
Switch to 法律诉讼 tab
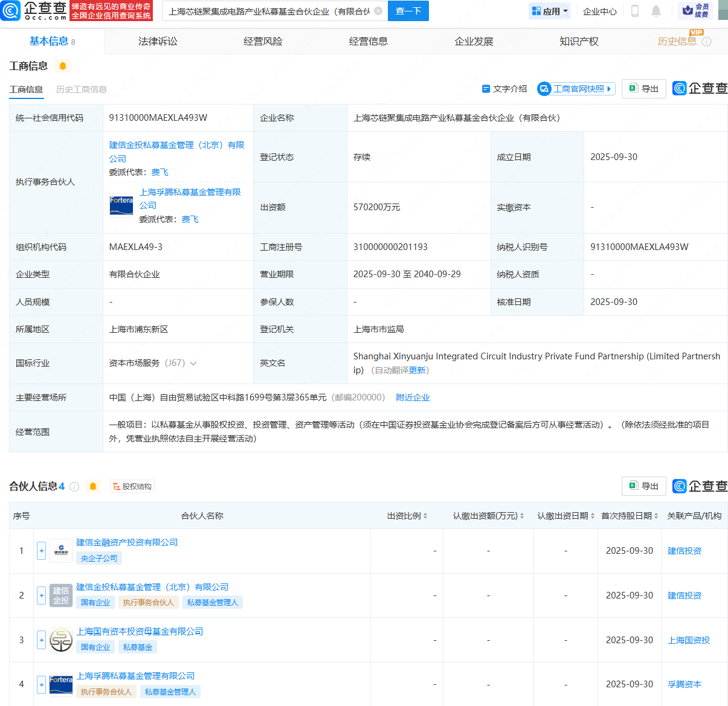coord(158,41)
